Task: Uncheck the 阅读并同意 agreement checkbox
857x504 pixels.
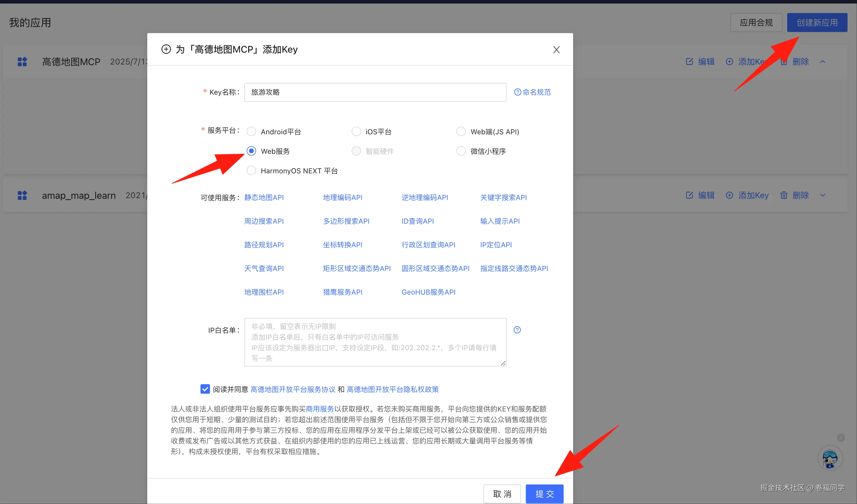Action: pos(205,389)
